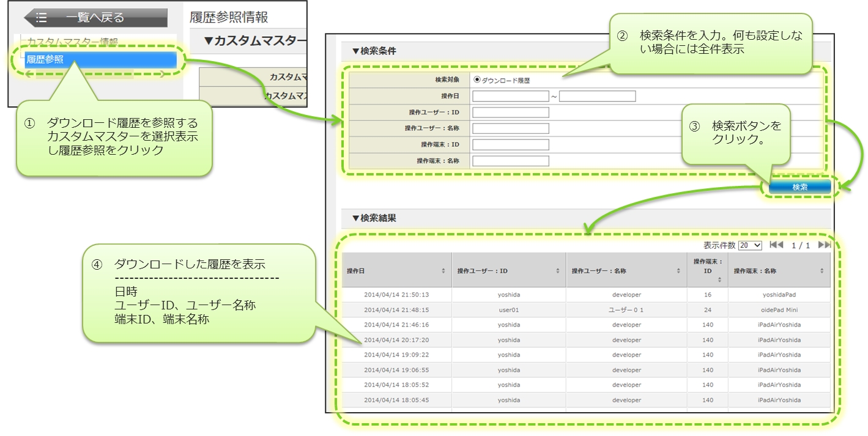Collapse the ▼検索条件 section
868x436 pixels.
pos(374,51)
